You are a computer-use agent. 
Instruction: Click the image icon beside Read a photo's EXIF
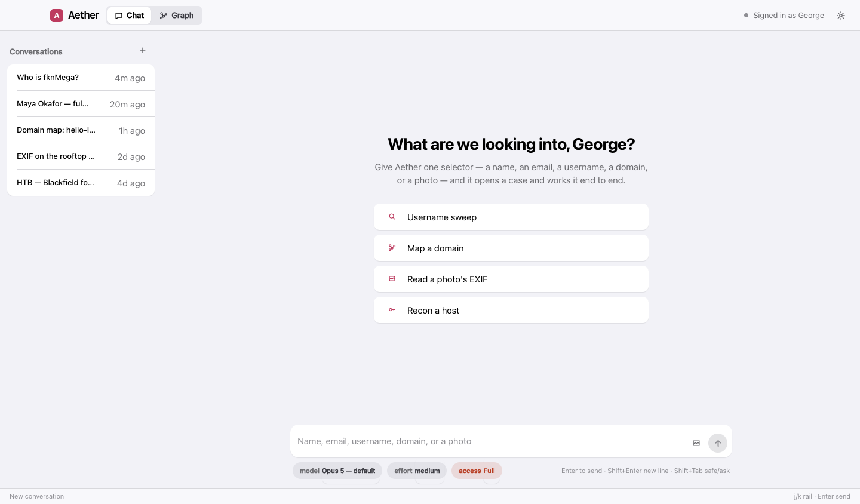[392, 279]
